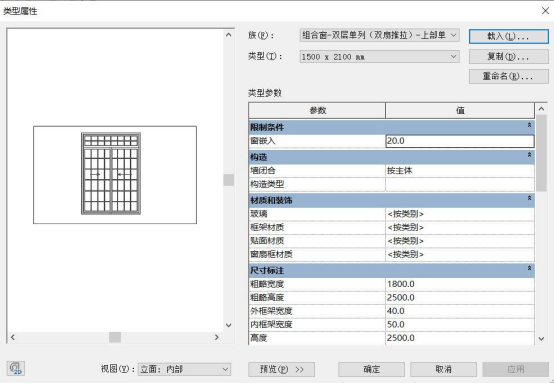Screen dimensions: 554x384
Task: Click the 载入 button
Action: [x=509, y=36]
